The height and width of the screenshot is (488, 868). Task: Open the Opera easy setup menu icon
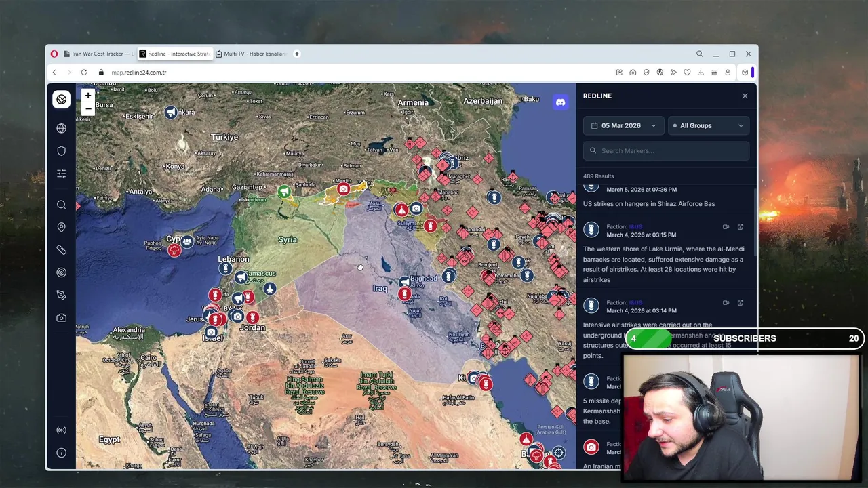(x=714, y=73)
